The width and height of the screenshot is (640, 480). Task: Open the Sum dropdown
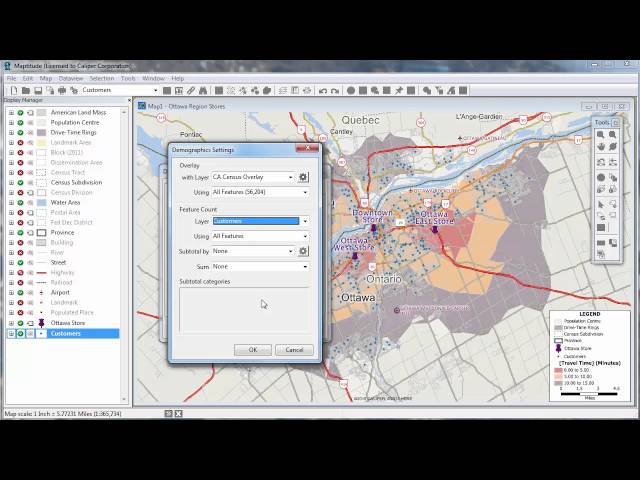click(x=305, y=267)
